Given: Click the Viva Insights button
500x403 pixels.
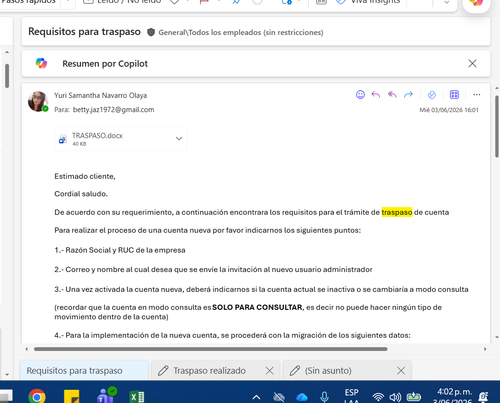Looking at the screenshot, I should click(x=367, y=2).
